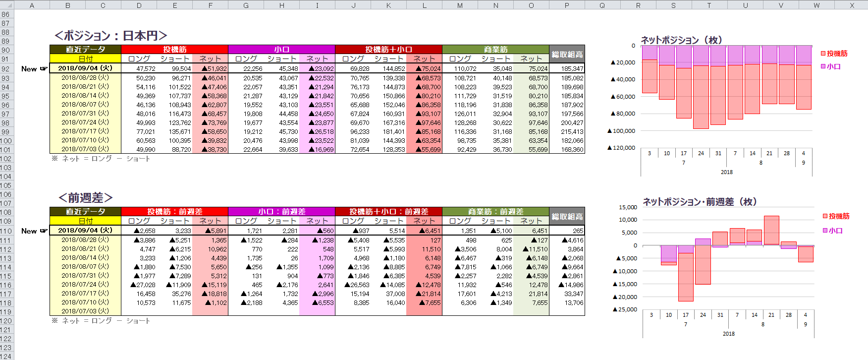The width and height of the screenshot is (868, 360).
Task: Select the cell with value 5,514
Action: [x=389, y=231]
